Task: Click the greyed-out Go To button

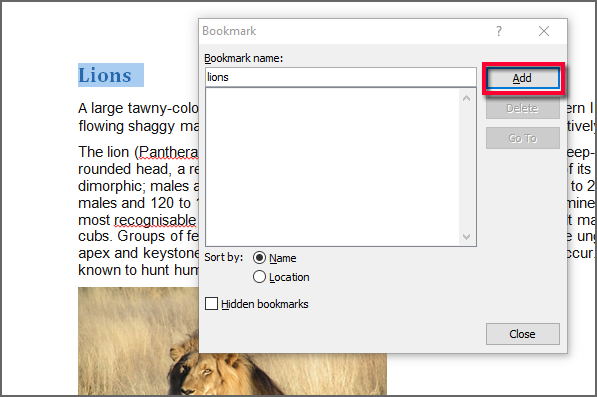Action: coord(522,138)
